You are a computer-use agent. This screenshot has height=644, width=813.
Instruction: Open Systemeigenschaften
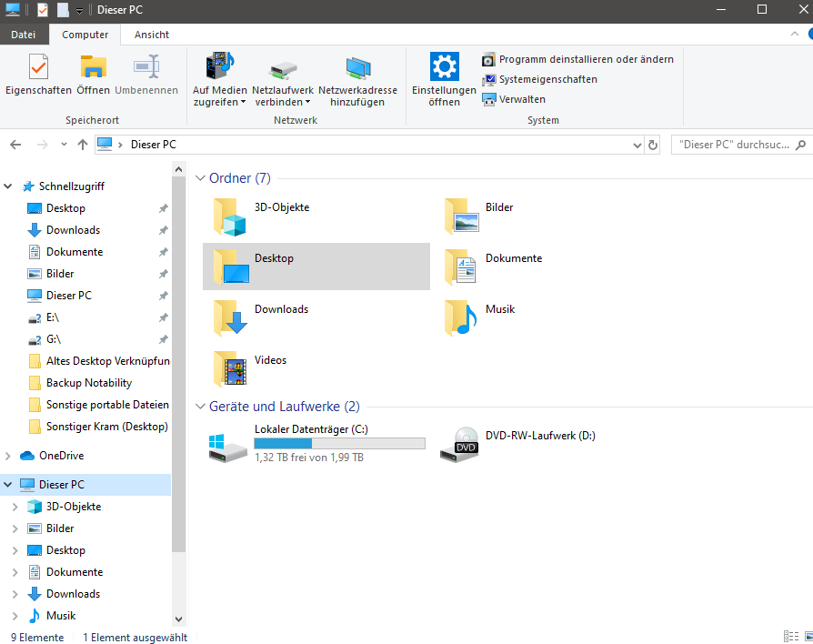point(539,79)
